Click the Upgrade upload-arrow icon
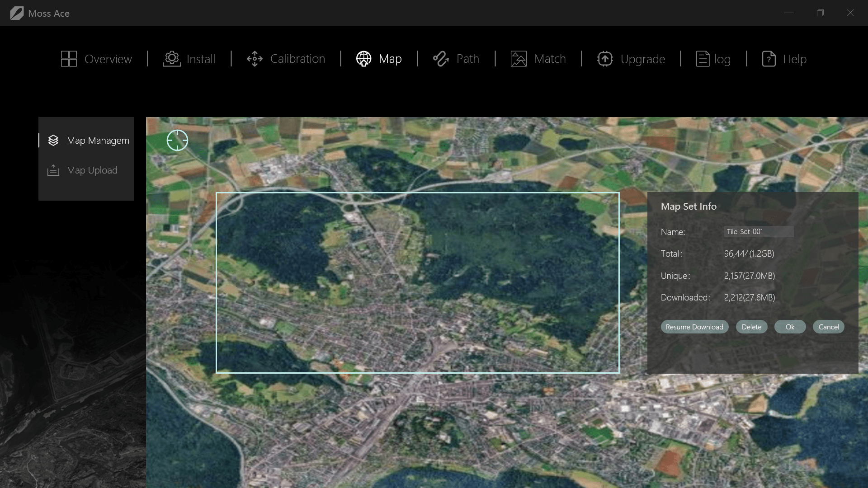The width and height of the screenshot is (868, 488). (605, 59)
